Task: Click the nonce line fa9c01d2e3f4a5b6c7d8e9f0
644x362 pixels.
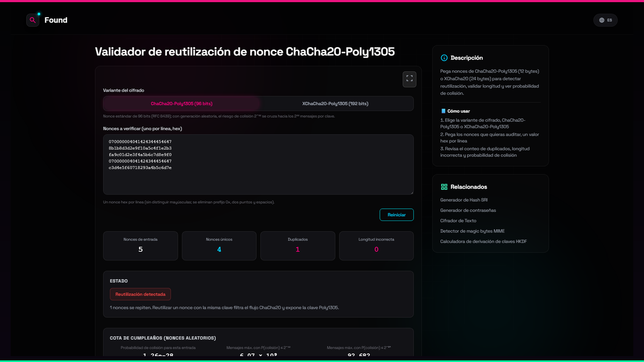Action: click(x=140, y=154)
